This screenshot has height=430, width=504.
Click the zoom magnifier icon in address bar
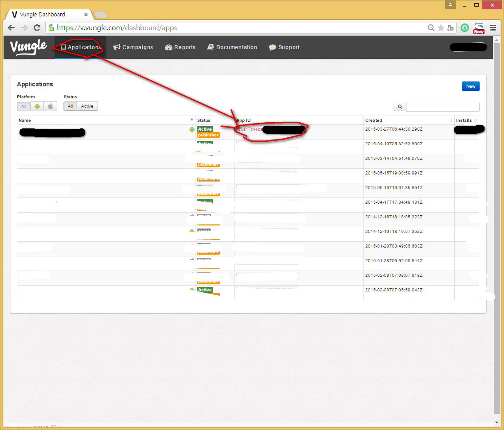click(431, 28)
